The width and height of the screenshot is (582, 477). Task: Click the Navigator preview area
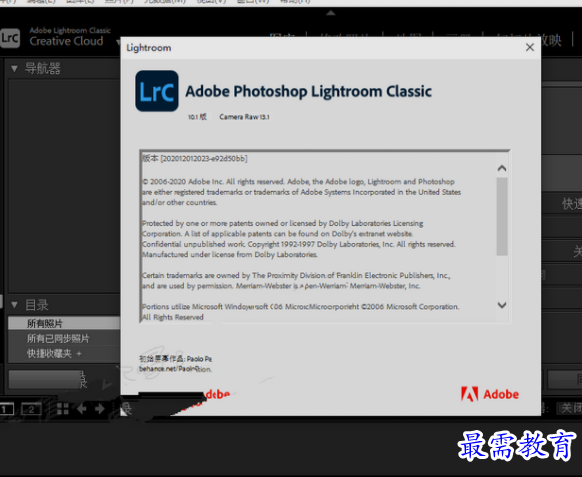click(x=64, y=186)
